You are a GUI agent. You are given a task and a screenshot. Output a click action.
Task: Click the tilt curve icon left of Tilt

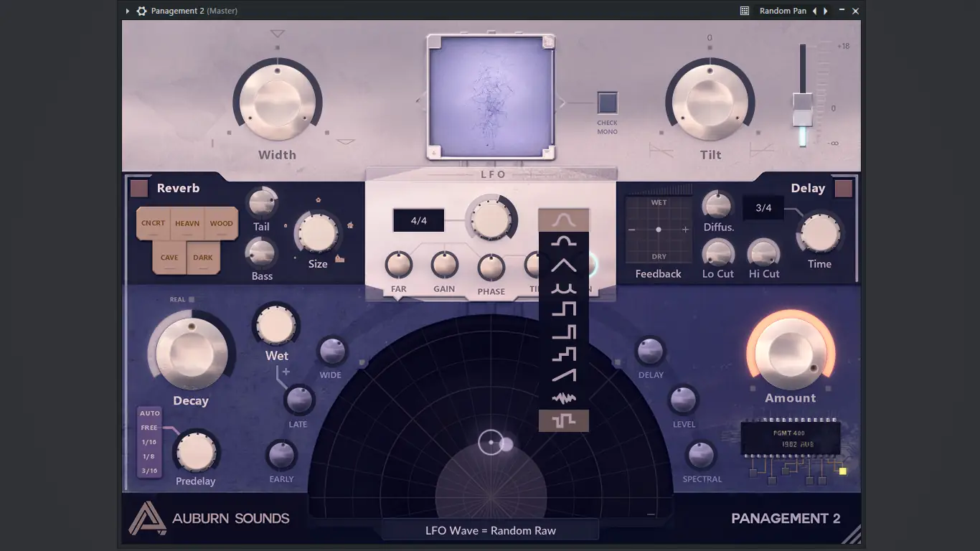click(661, 150)
